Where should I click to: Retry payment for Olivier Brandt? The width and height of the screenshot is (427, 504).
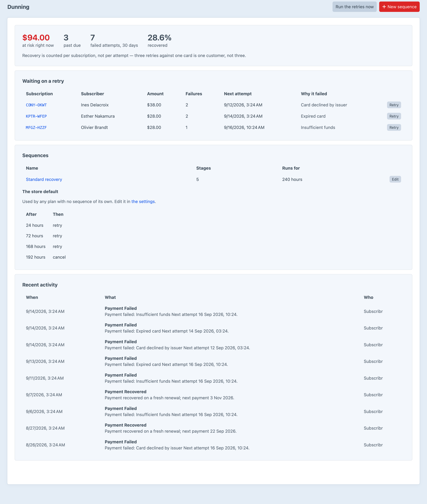pyautogui.click(x=394, y=127)
